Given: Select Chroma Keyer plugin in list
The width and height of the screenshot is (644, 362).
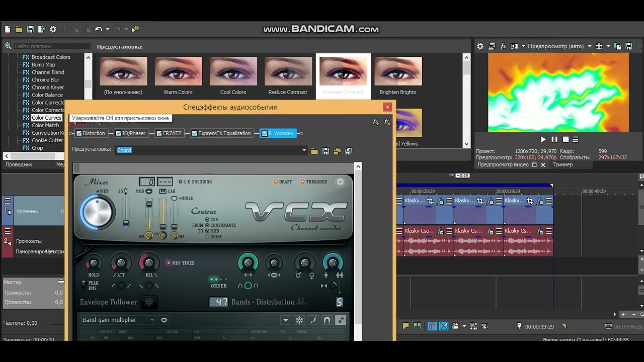Looking at the screenshot, I should click(x=48, y=87).
